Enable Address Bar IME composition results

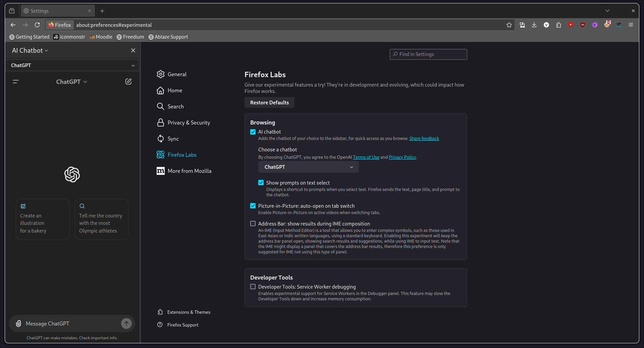tap(253, 223)
